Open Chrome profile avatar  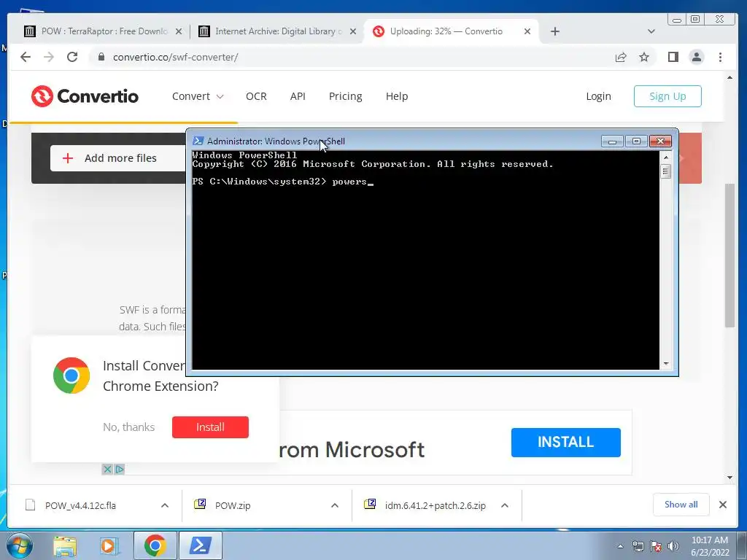[697, 57]
